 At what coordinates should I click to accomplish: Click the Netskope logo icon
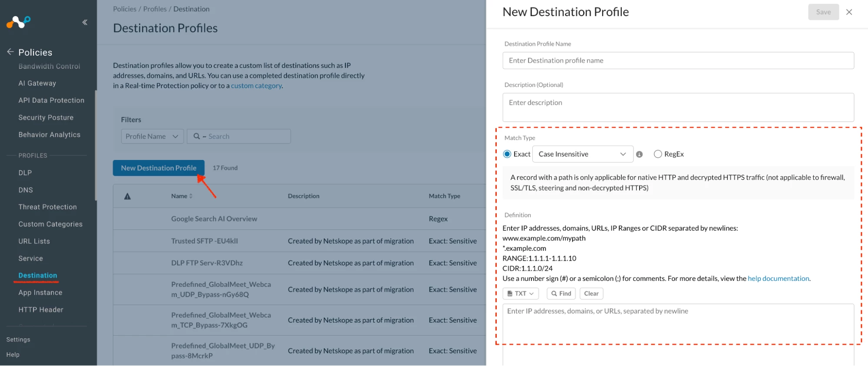click(18, 22)
